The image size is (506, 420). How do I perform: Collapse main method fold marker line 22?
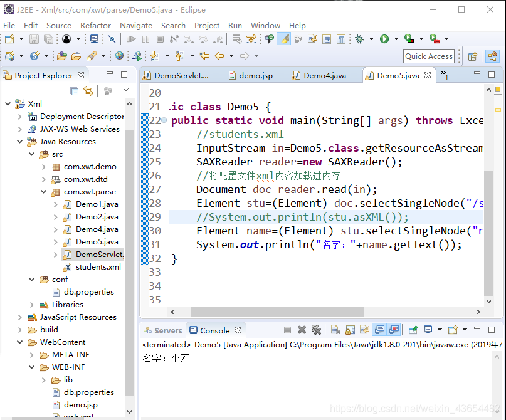[x=164, y=120]
